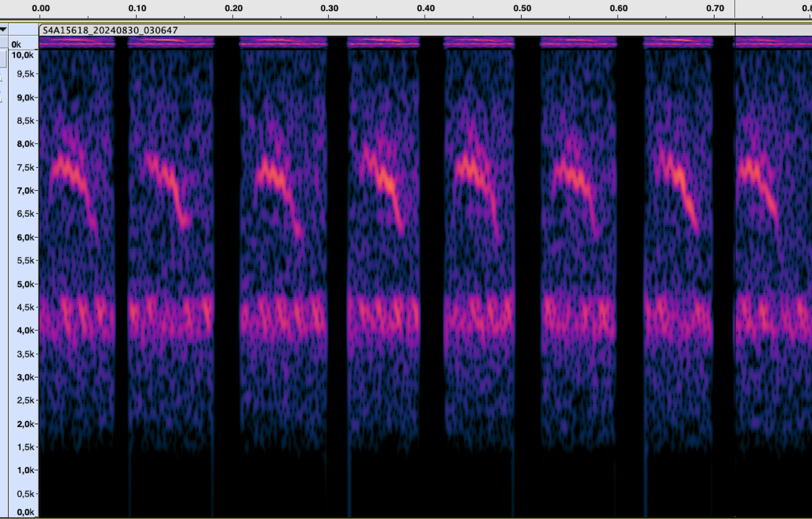Click the 0.40 position on the ruler

(x=426, y=8)
